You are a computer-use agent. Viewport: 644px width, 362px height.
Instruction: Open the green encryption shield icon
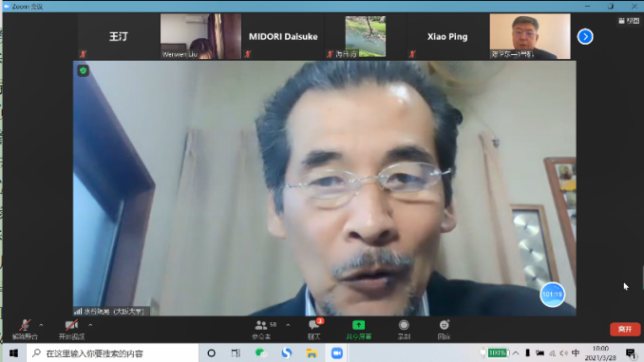84,70
